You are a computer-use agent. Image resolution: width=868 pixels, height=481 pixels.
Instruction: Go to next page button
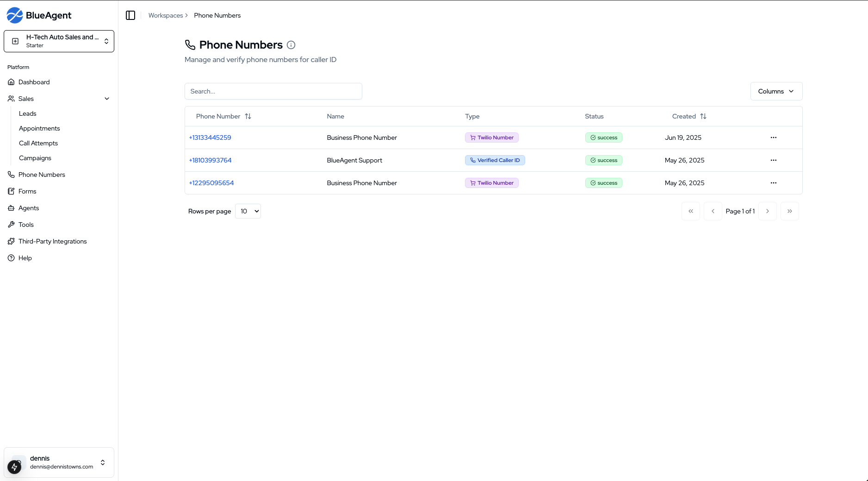pyautogui.click(x=768, y=211)
